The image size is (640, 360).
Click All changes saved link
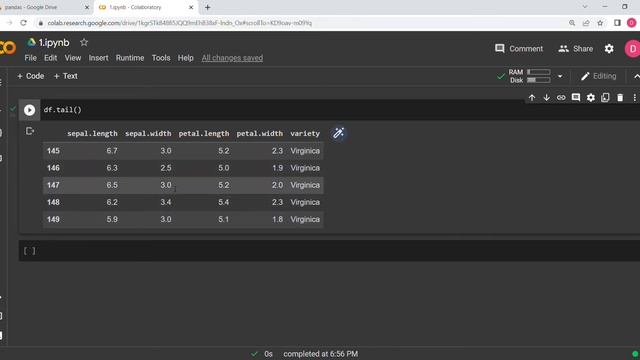pyautogui.click(x=232, y=58)
